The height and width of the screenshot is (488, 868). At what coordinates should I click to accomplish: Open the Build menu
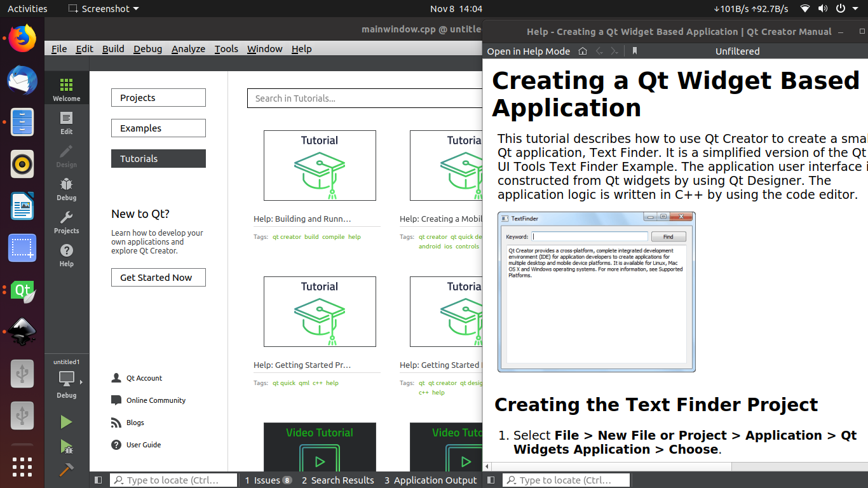pyautogui.click(x=113, y=48)
